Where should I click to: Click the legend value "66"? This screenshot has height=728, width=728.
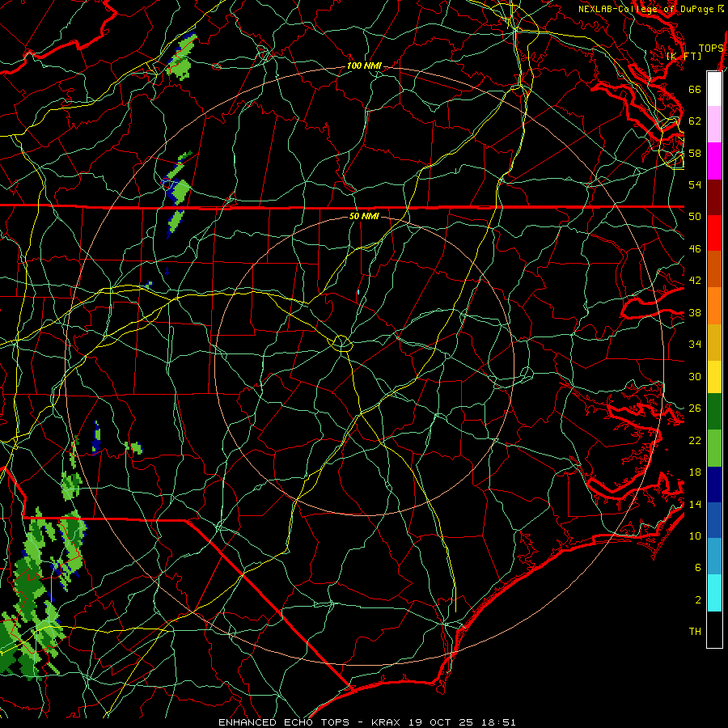[x=695, y=89]
